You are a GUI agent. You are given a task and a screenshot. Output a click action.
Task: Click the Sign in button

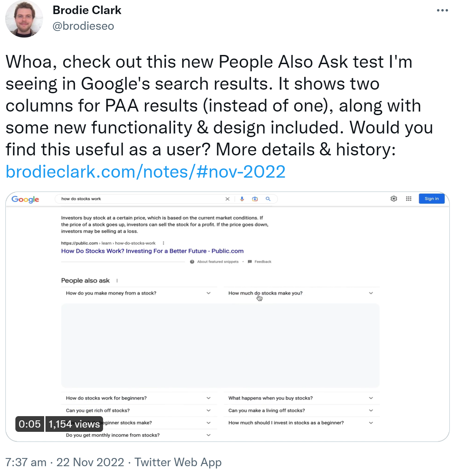[431, 199]
